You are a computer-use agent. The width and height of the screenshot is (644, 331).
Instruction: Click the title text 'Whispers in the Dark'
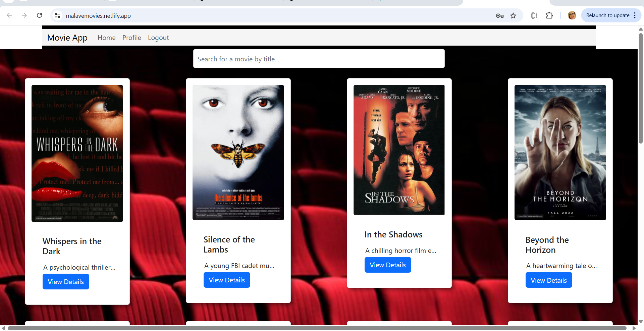(x=72, y=246)
